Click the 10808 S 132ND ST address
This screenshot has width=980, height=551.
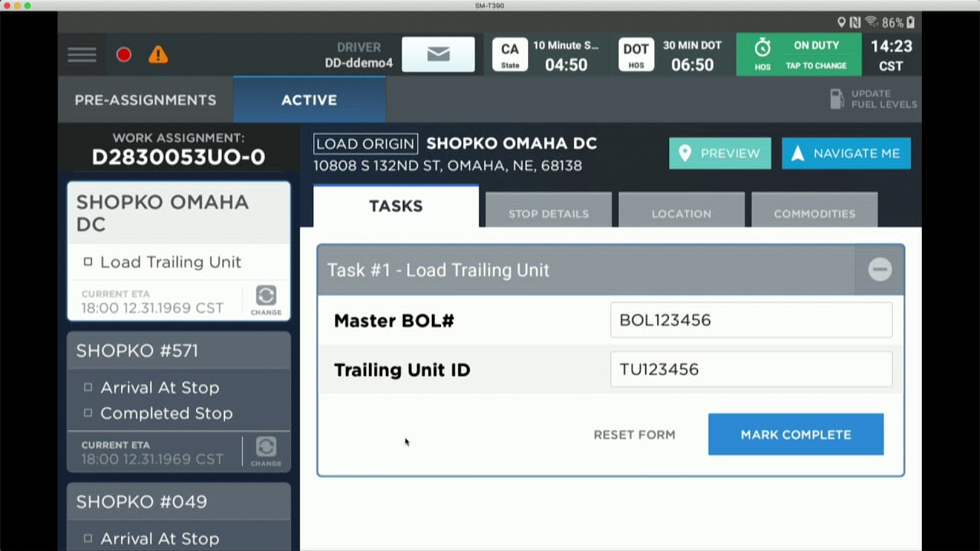click(x=448, y=165)
